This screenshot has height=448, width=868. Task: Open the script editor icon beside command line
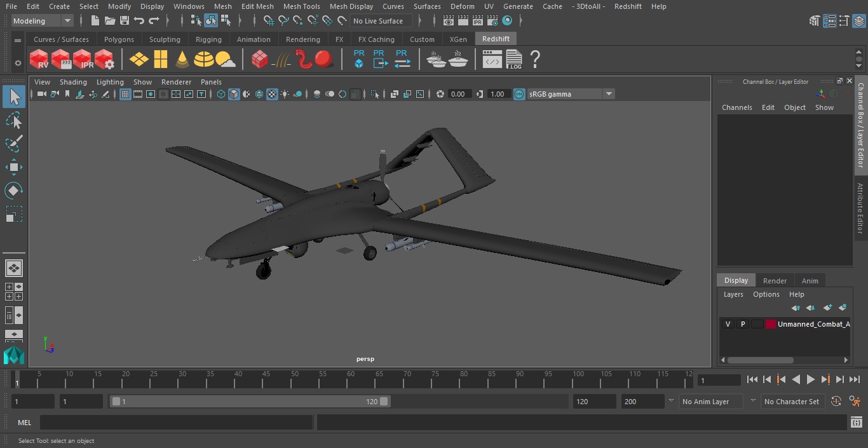click(x=856, y=423)
